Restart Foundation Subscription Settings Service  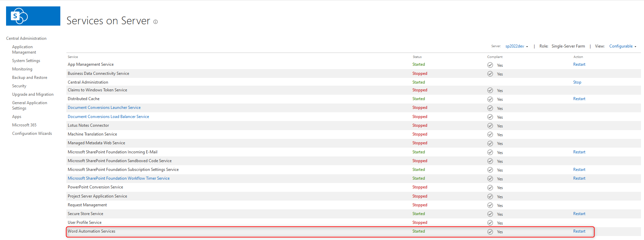(x=579, y=170)
